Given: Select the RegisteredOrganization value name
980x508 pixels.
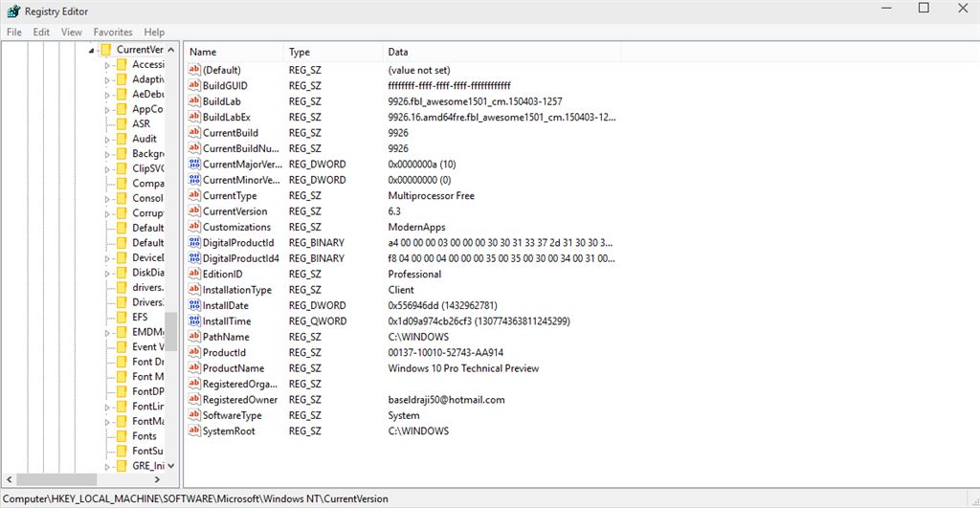Looking at the screenshot, I should click(240, 384).
